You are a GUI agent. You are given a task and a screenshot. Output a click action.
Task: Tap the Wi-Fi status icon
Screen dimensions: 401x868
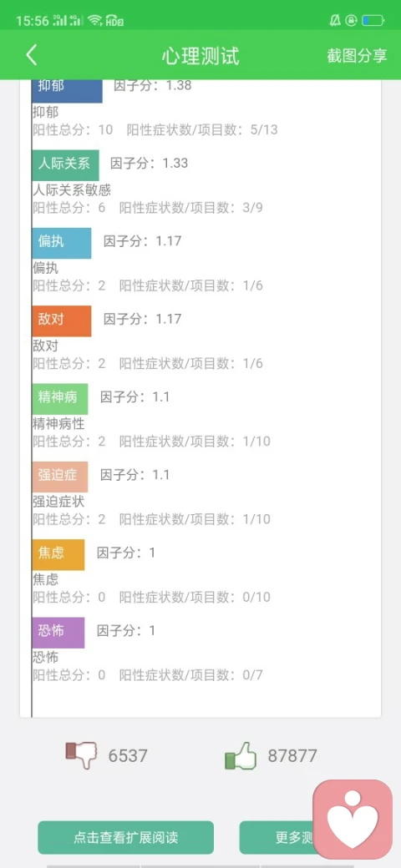pyautogui.click(x=94, y=21)
